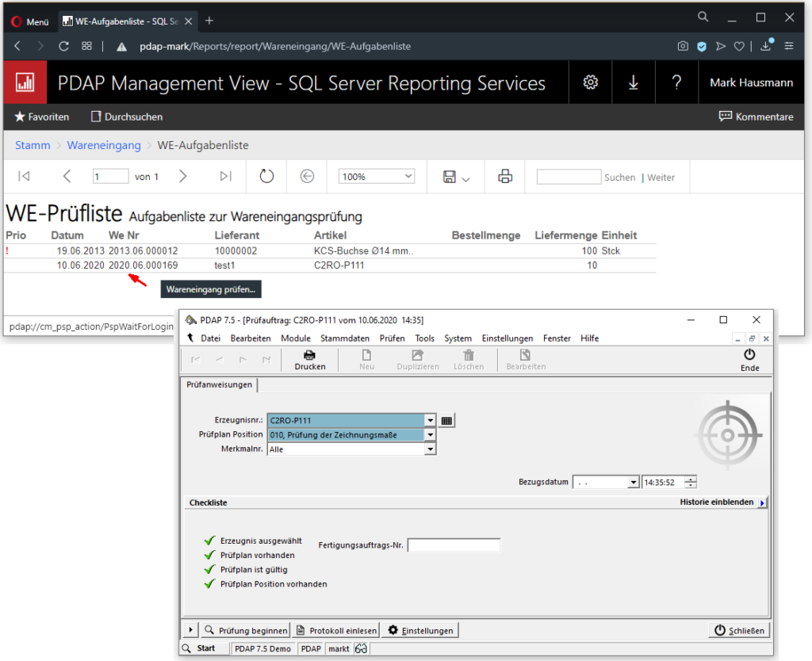Screen dimensions: 812x661
Task: Expand Merkmalnr. dropdown arrow
Action: [x=430, y=449]
